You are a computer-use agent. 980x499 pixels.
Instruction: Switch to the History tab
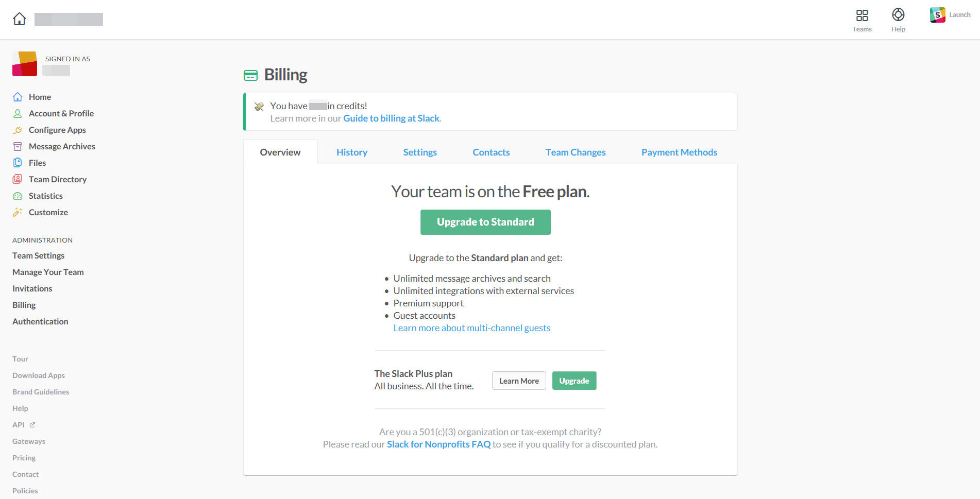click(x=352, y=152)
